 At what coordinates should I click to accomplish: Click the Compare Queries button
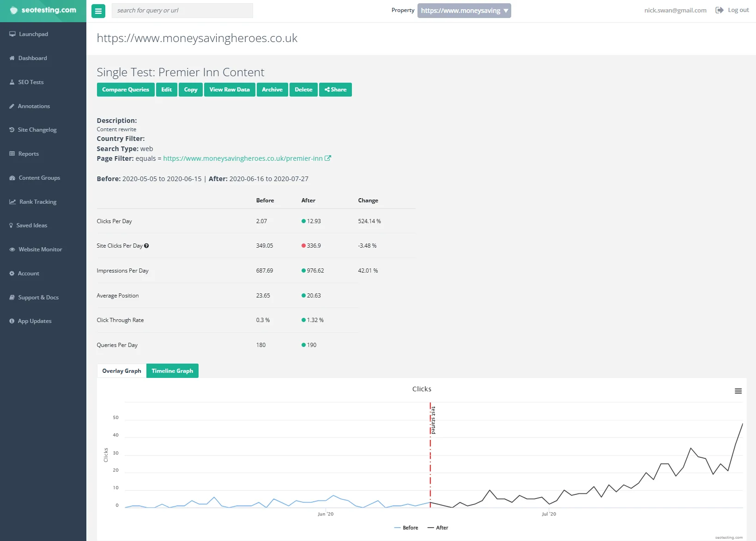point(126,90)
